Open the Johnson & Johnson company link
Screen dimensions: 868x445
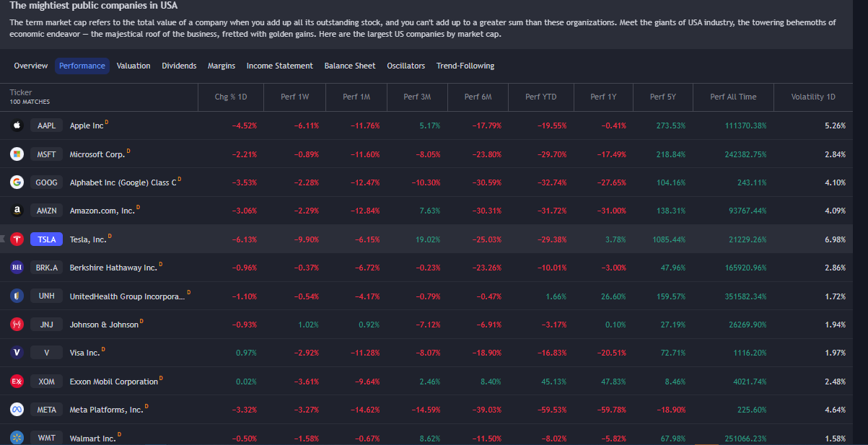coord(104,325)
